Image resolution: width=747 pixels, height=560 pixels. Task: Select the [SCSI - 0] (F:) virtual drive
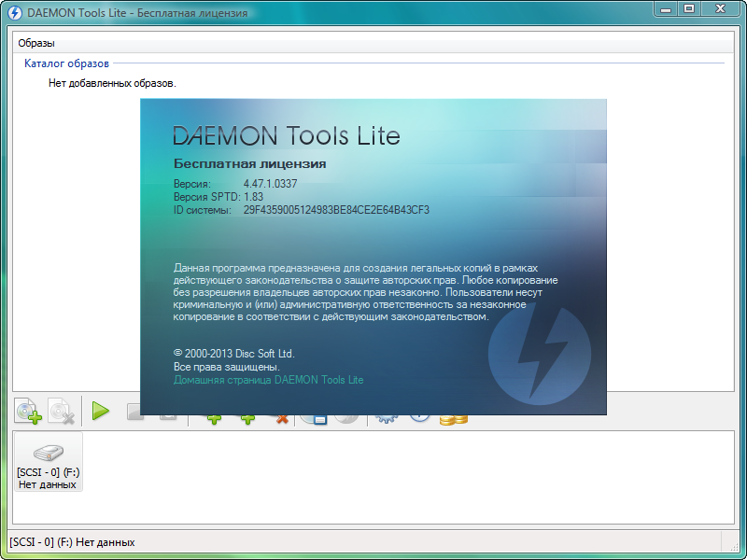point(48,461)
